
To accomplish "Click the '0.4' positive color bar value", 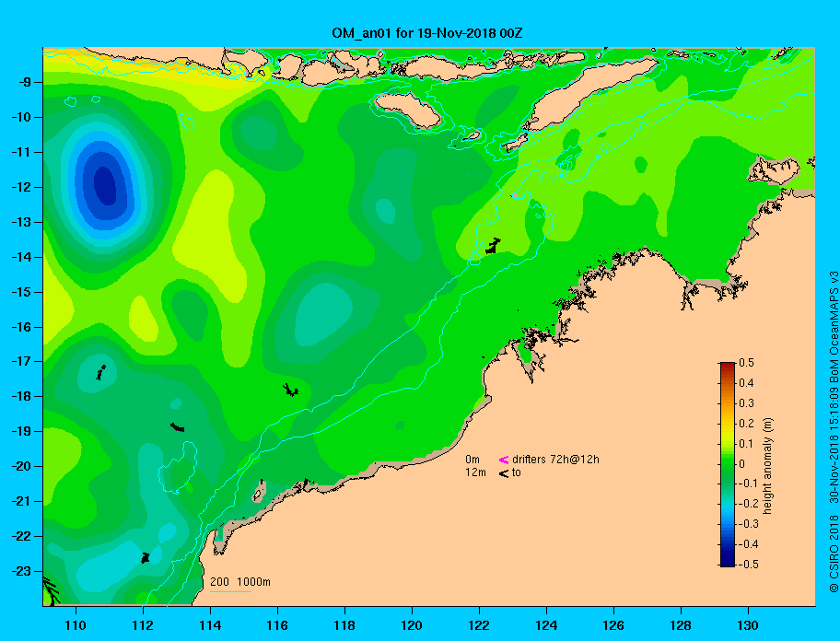I will [746, 383].
